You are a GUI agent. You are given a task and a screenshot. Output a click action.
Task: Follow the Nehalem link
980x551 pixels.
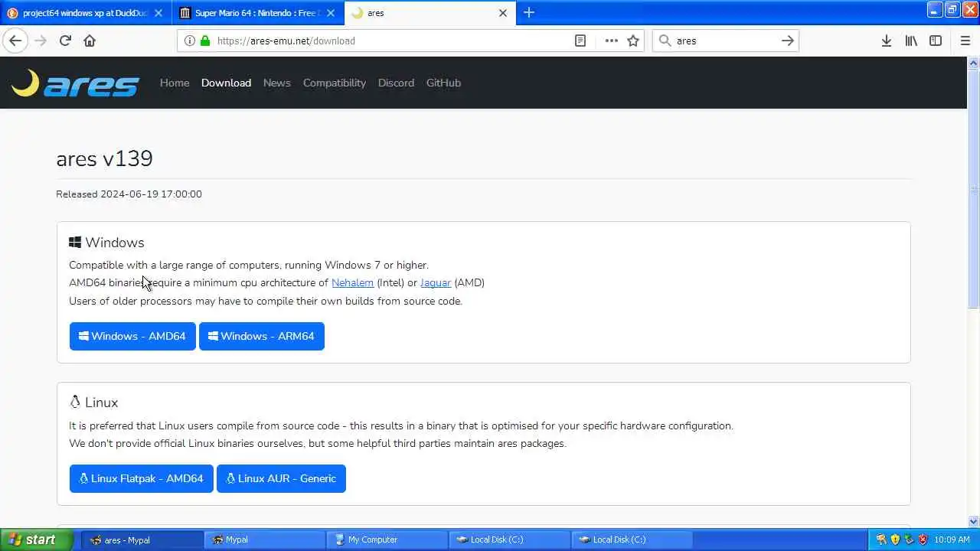point(352,282)
